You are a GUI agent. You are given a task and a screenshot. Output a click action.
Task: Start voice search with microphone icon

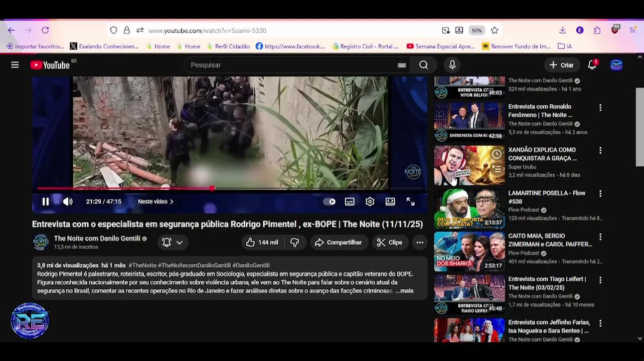click(452, 65)
